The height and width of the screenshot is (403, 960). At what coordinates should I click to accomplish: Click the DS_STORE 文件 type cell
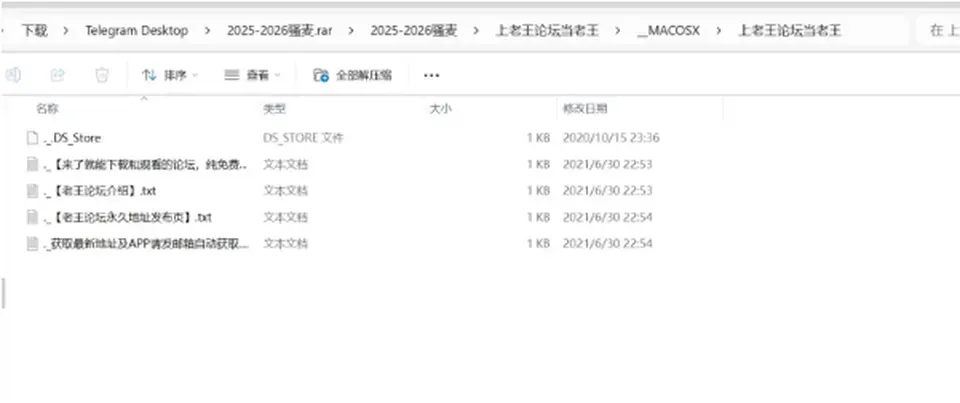click(303, 138)
